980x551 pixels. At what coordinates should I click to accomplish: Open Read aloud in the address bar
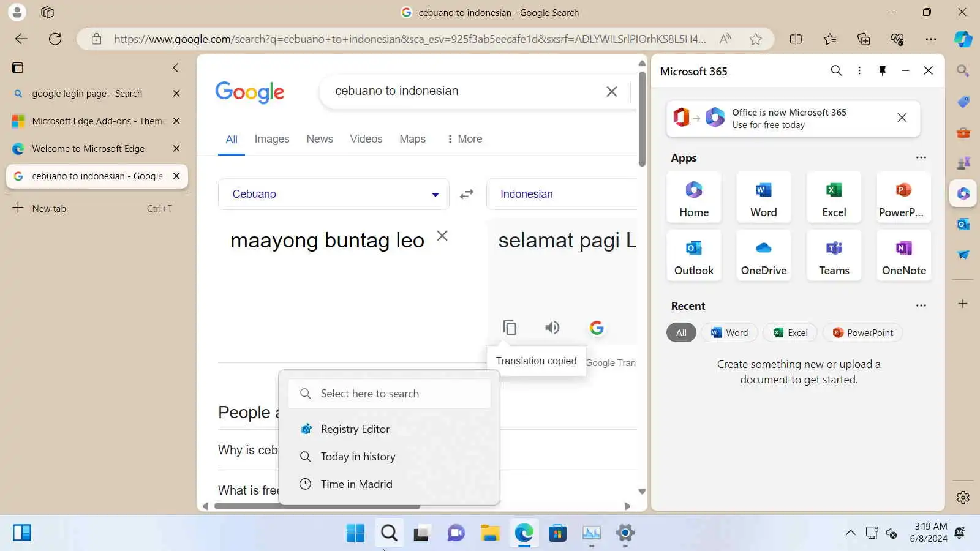click(725, 39)
